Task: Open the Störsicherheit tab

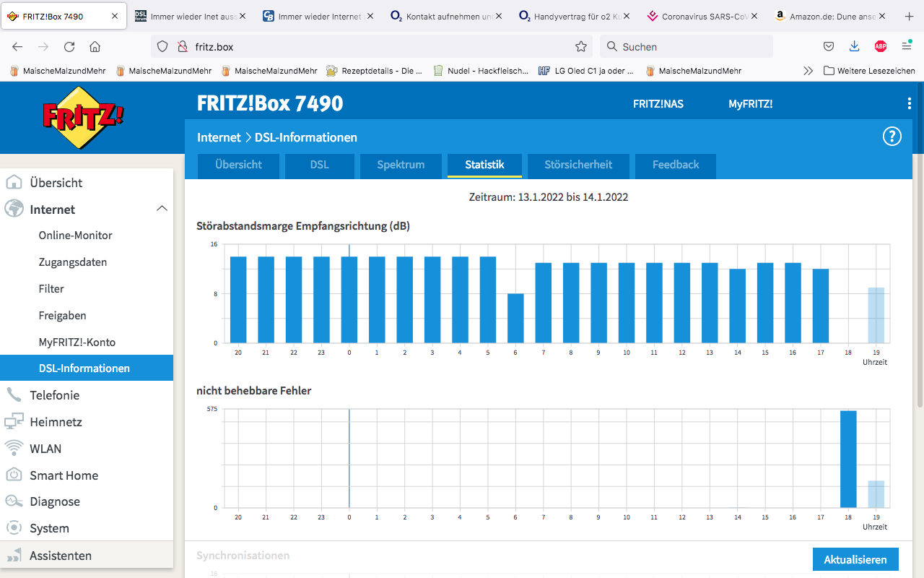Action: [578, 165]
